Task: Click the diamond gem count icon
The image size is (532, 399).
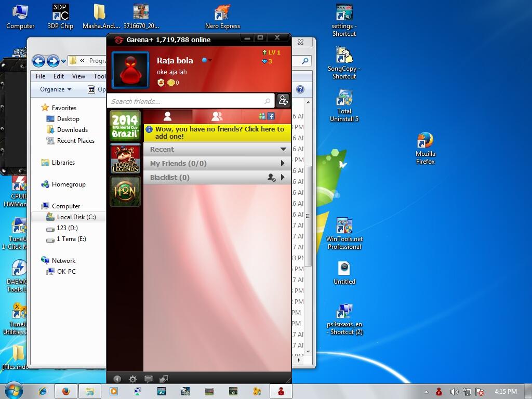Action: (x=264, y=61)
